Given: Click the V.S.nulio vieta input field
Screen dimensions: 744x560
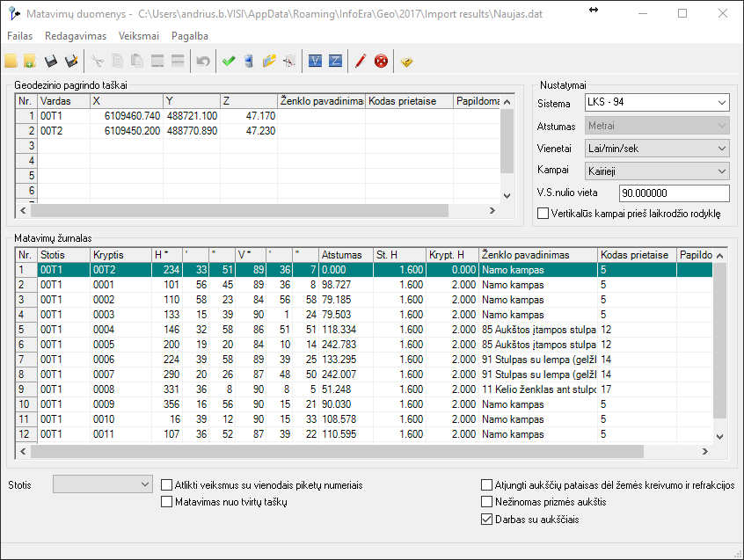Looking at the screenshot, I should 675,193.
